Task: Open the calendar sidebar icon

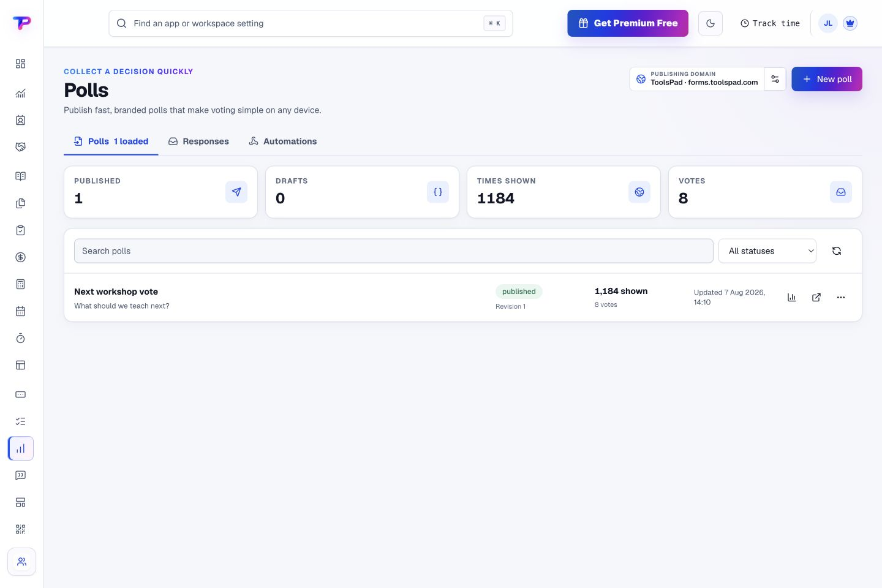Action: pos(20,311)
